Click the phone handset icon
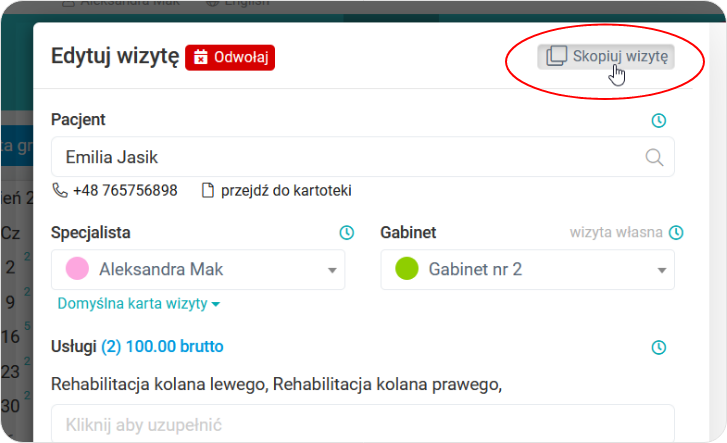 coord(60,190)
